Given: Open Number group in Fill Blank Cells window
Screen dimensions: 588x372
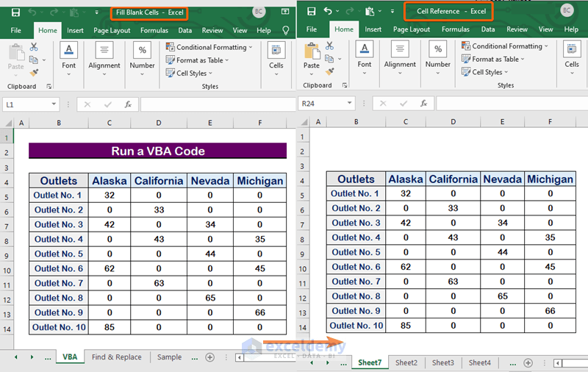Looking at the screenshot, I should [x=142, y=60].
